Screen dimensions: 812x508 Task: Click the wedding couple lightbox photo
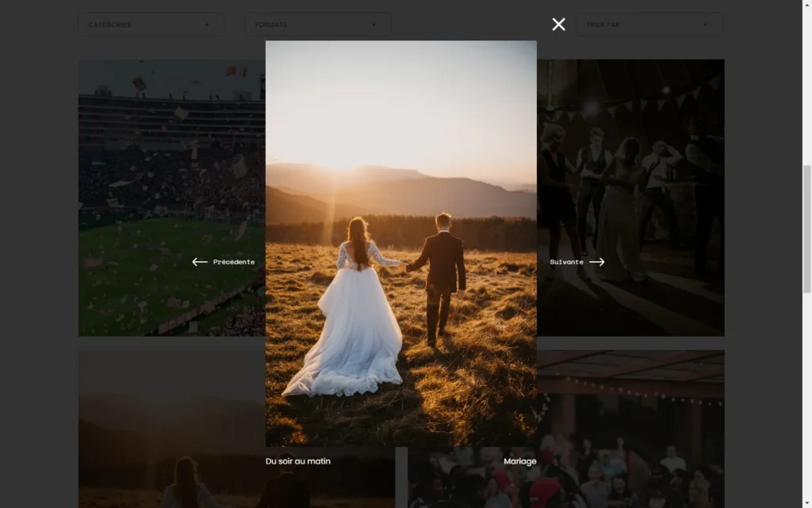coord(400,244)
